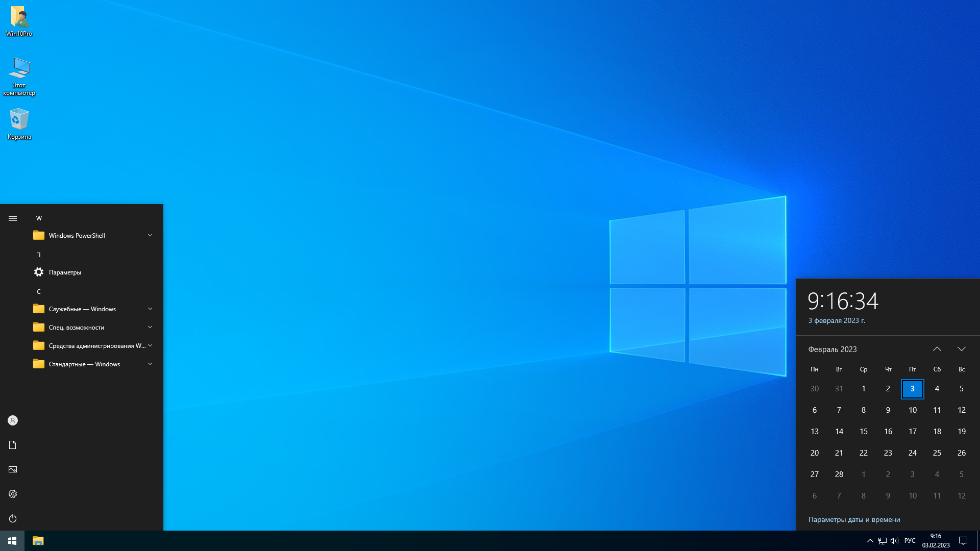This screenshot has width=980, height=551.
Task: Click the Этот компьютер desktop icon
Action: pos(19,76)
